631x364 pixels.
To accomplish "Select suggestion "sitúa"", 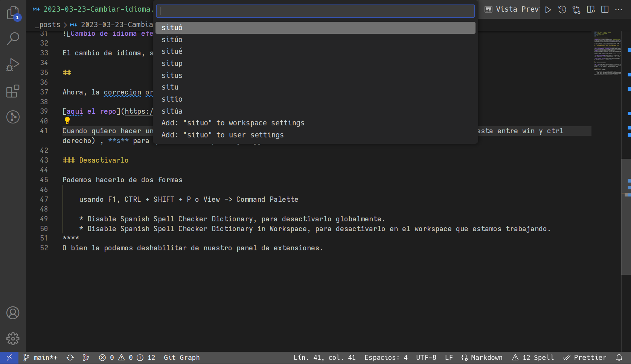I will [x=315, y=111].
